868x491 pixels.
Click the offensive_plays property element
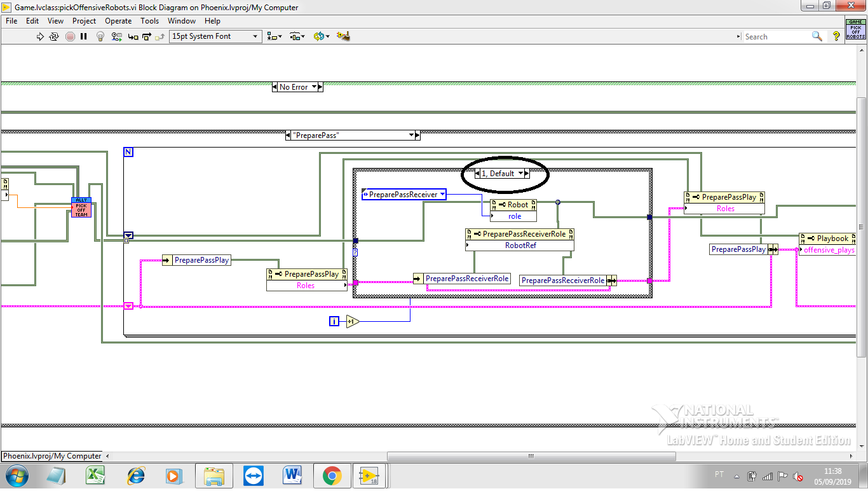[x=828, y=250]
